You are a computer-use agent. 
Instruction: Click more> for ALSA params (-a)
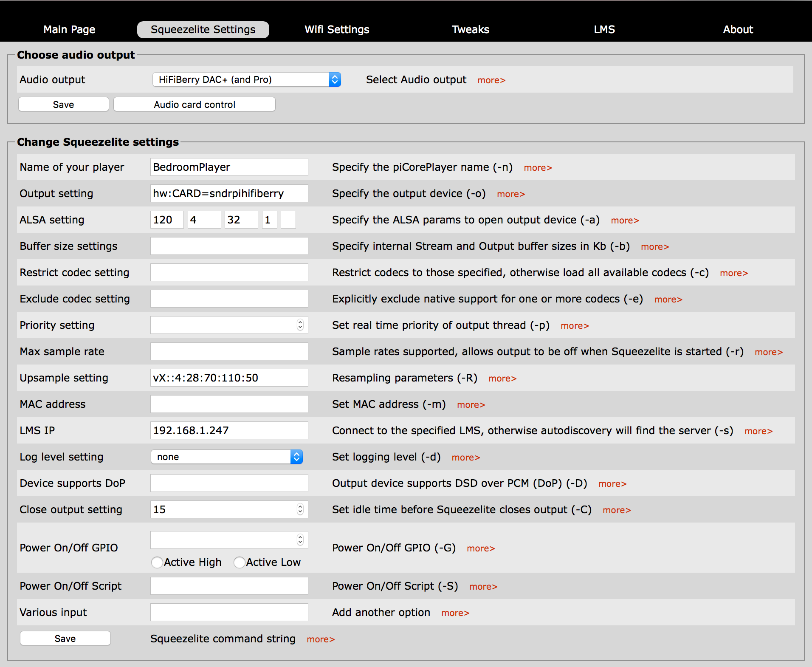coord(625,220)
